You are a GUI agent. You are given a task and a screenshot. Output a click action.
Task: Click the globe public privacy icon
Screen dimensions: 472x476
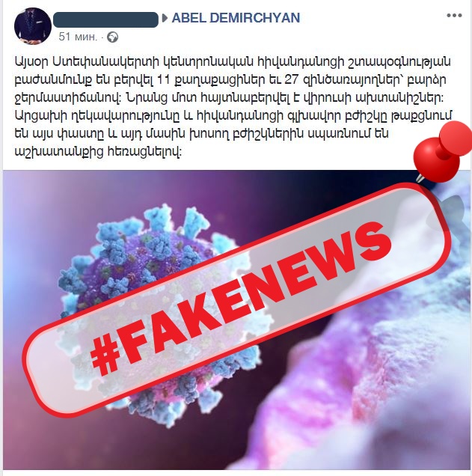[112, 37]
